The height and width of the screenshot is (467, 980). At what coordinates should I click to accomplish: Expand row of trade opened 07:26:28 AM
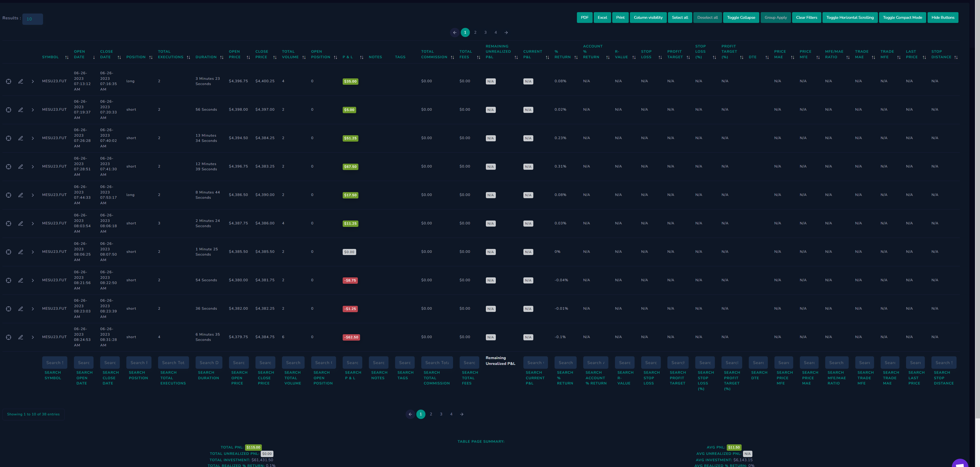(x=33, y=138)
